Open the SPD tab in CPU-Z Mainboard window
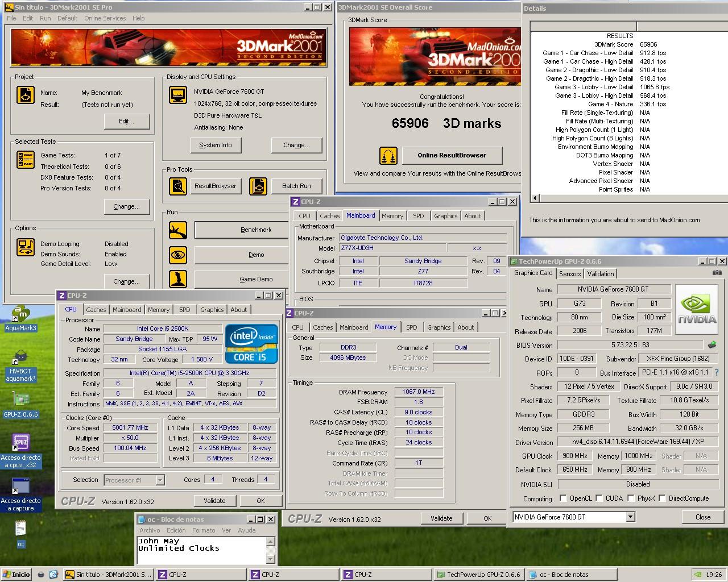728x582 pixels. click(x=418, y=216)
